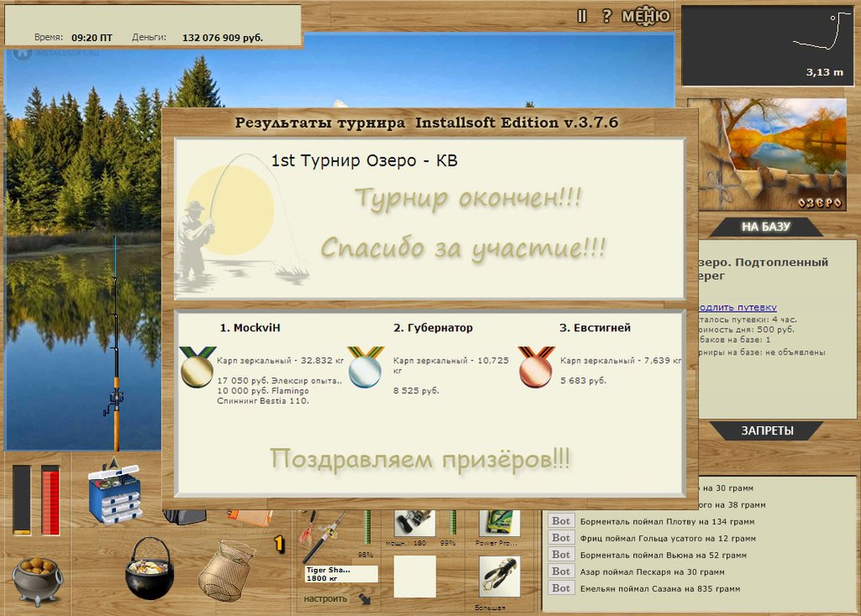Click the НА БАЗУ button
Screen dimensions: 861x616
[765, 226]
